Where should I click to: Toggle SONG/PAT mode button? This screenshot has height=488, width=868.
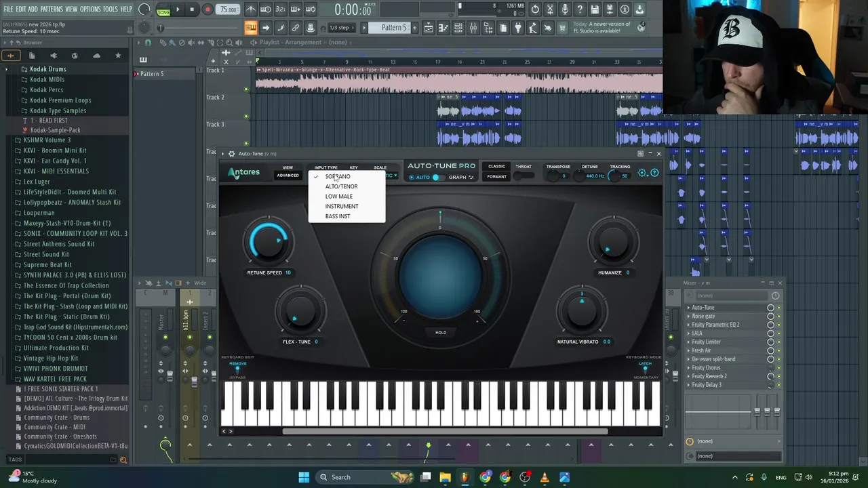tap(163, 10)
